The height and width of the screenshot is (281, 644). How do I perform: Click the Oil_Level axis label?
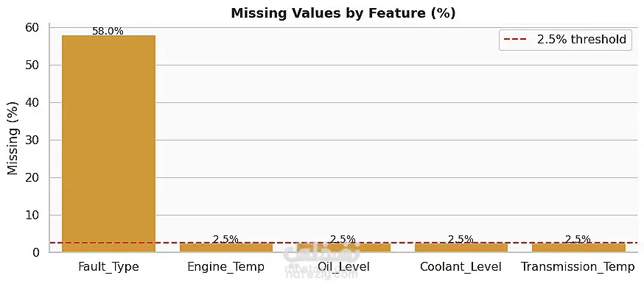coord(343,267)
